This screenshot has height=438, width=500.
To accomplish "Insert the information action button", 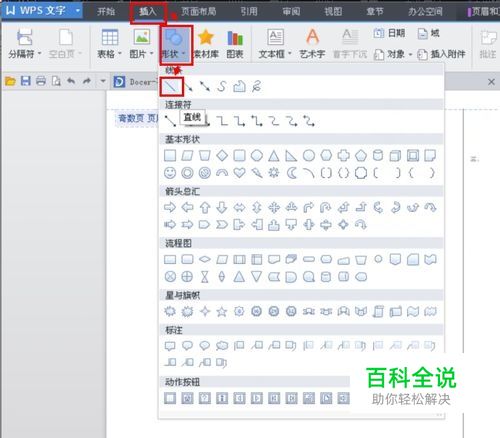I will coord(222,398).
